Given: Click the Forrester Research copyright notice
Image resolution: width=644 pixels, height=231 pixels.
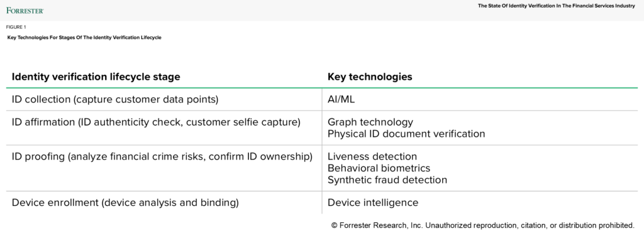Looking at the screenshot, I should point(482,225).
